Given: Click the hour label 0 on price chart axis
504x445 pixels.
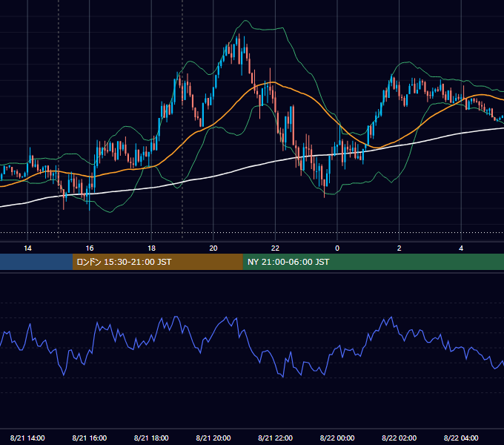Looking at the screenshot, I should point(337,248).
